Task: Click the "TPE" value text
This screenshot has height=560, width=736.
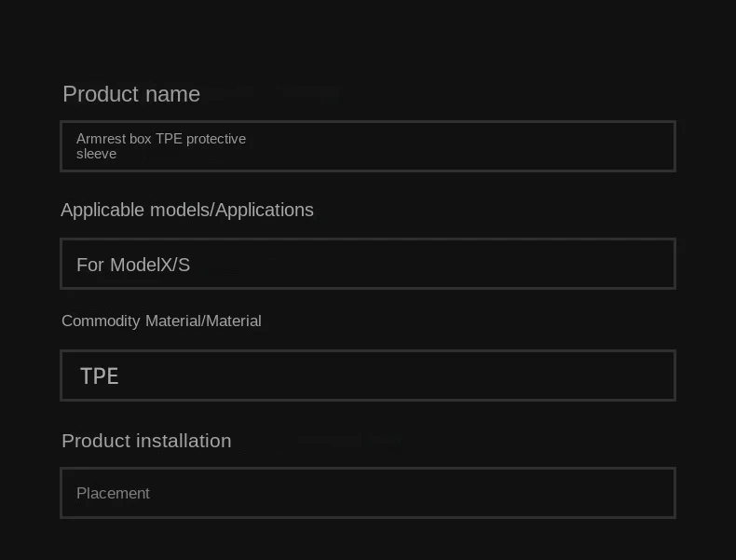Action: pos(100,376)
